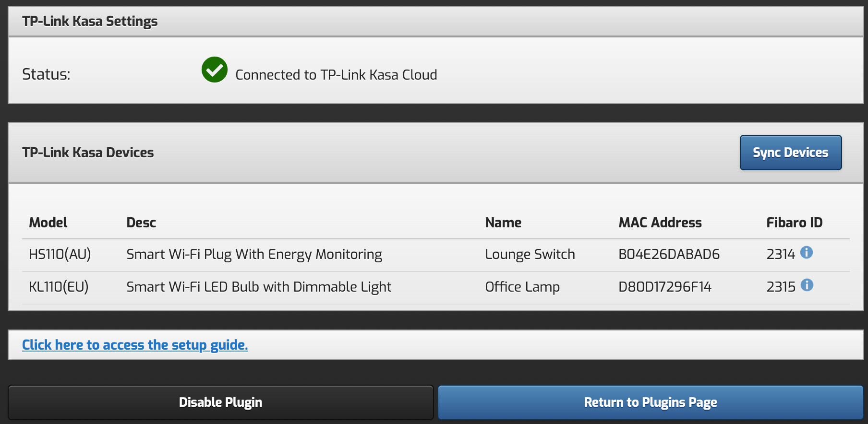Click the Desc column header
Screen dimensions: 868x424
coord(141,223)
